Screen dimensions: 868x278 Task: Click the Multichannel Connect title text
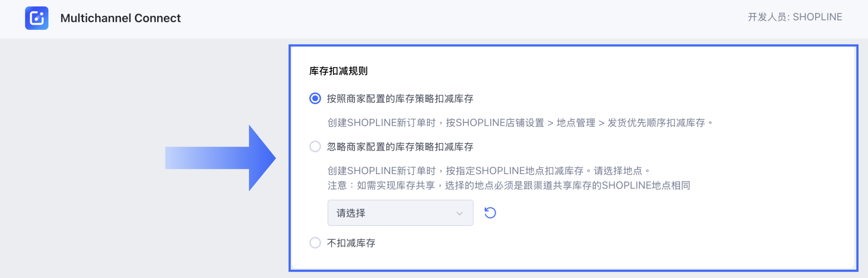tap(121, 17)
